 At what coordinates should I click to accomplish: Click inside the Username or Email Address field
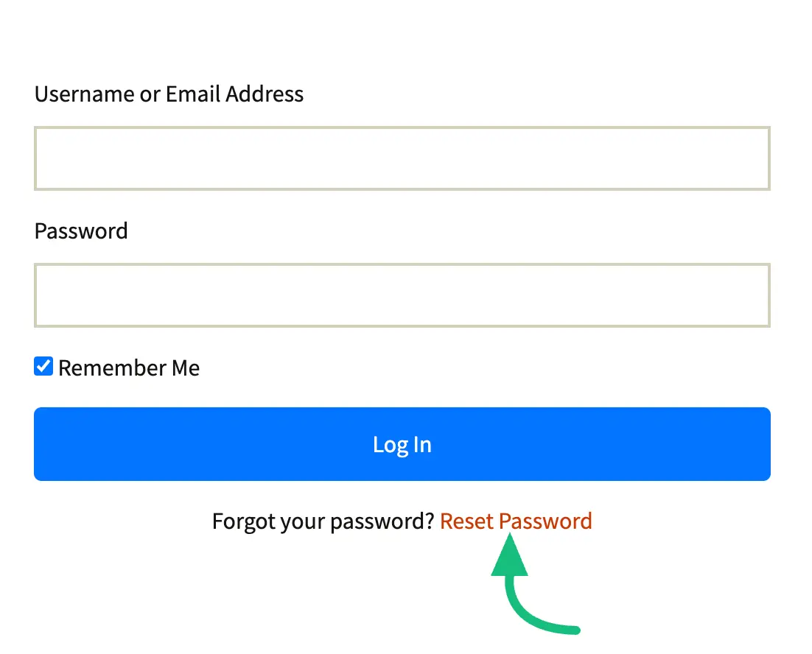402,158
